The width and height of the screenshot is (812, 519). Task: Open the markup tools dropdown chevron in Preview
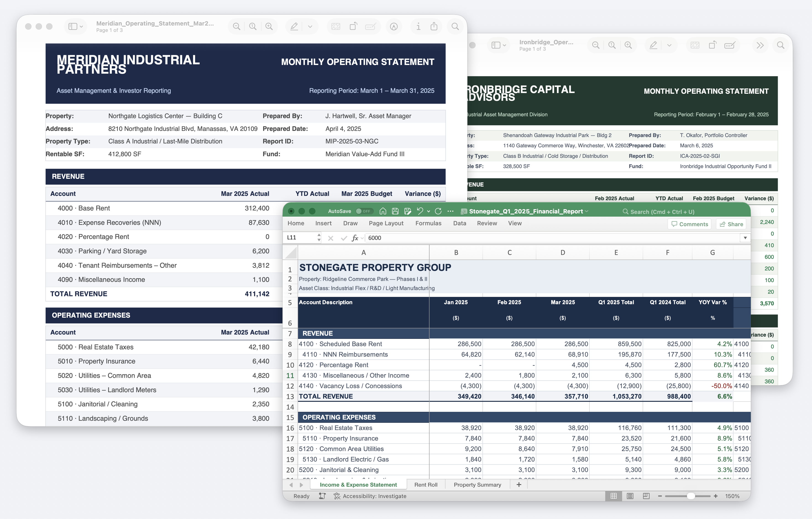(310, 26)
